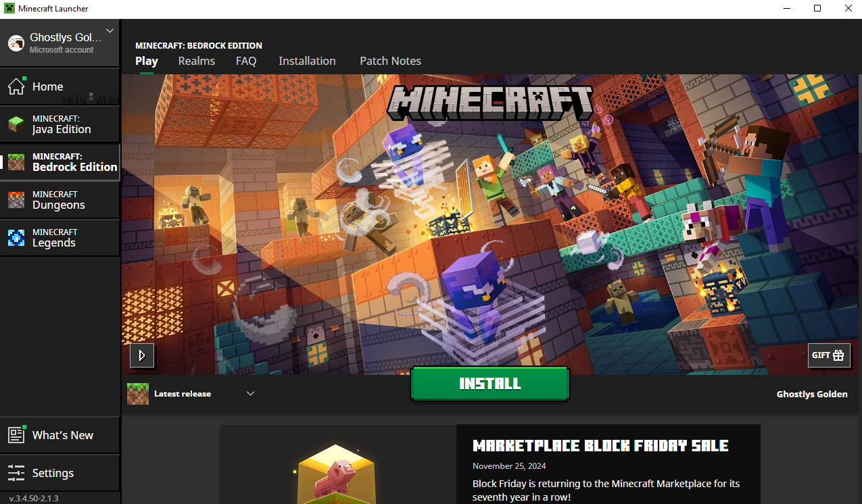Click the green INSTALL button
Viewport: 862px width, 504px height.
coord(490,384)
